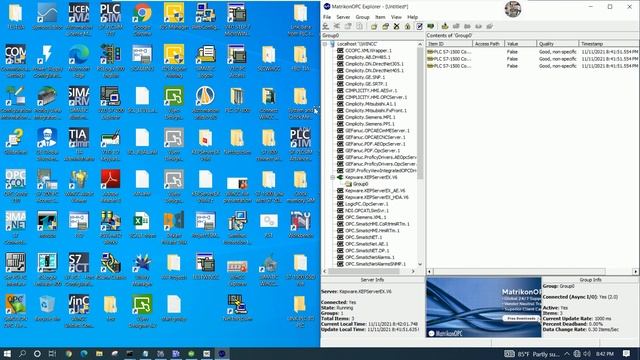Image resolution: width=640 pixels, height=360 pixels.
Task: Click the server tree scroll up arrow
Action: [420, 44]
